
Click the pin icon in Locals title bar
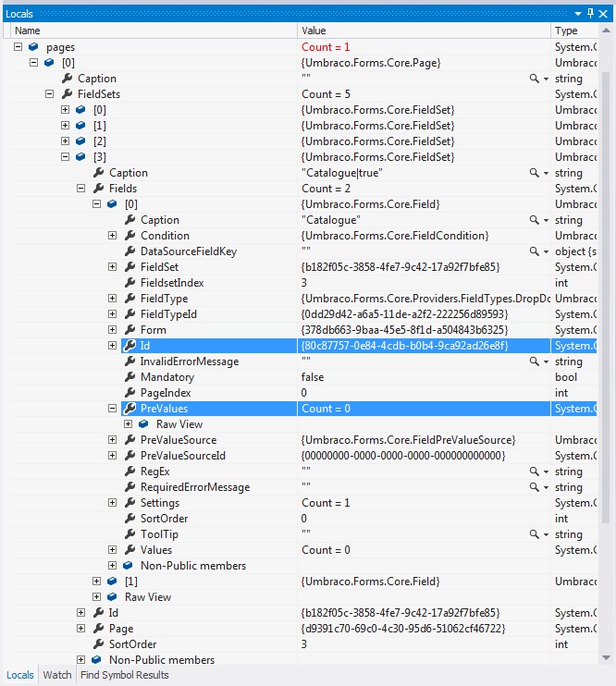590,13
